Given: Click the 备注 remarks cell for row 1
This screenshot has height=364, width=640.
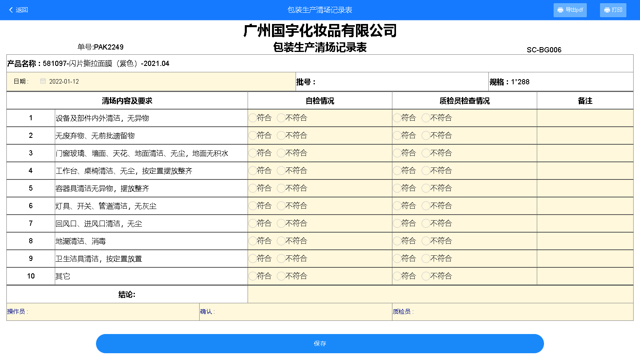Looking at the screenshot, I should (585, 118).
